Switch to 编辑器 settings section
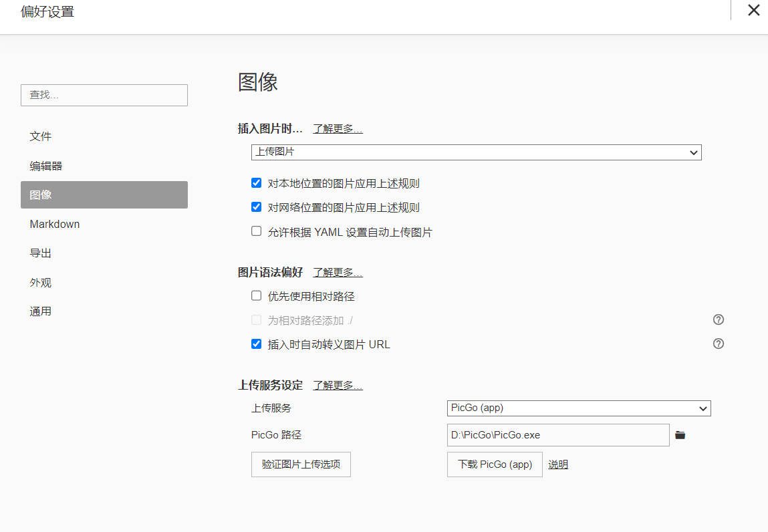The image size is (768, 532). (46, 166)
